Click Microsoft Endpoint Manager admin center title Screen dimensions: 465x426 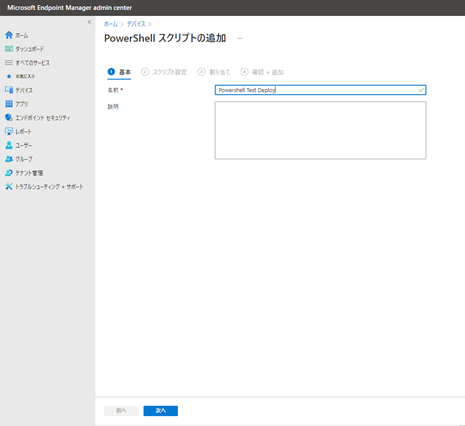(x=69, y=8)
